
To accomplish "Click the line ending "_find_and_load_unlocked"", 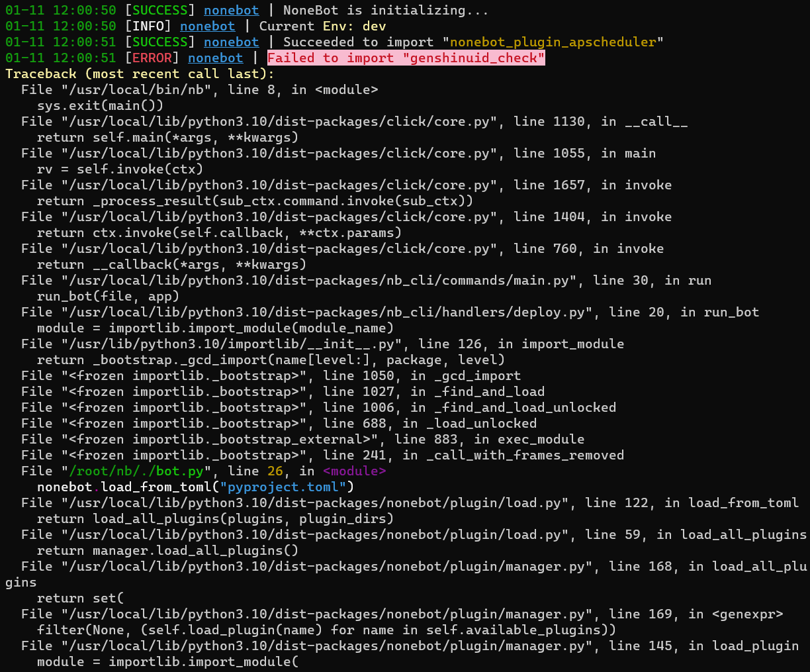I will tap(318, 407).
